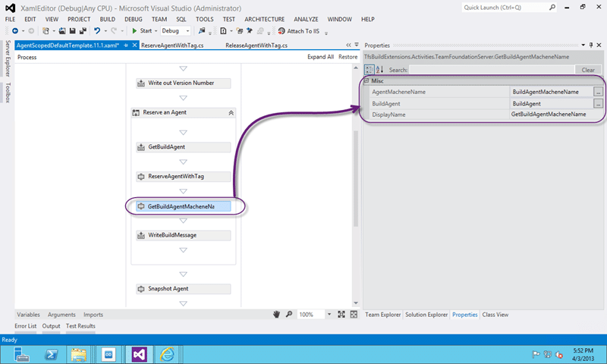Viewport: 607px width, 364px height.
Task: Click the AgentMacheneName value field
Action: click(552, 92)
